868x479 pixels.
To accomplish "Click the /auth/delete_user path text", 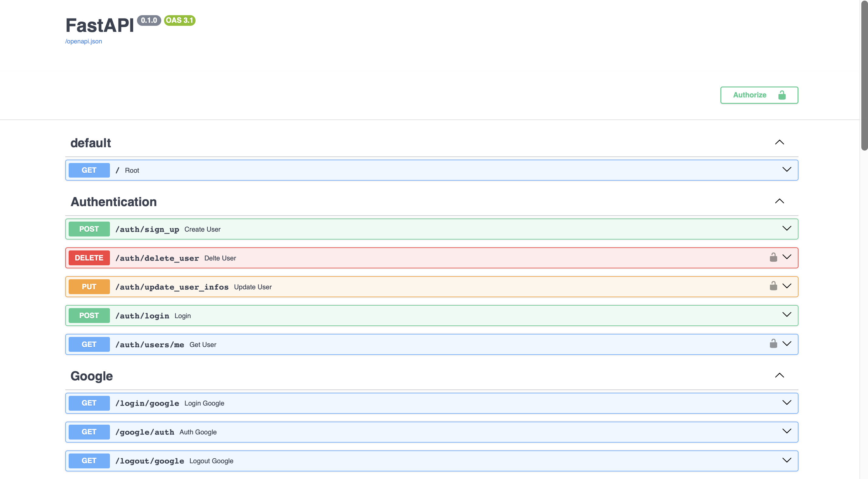I will coord(157,258).
